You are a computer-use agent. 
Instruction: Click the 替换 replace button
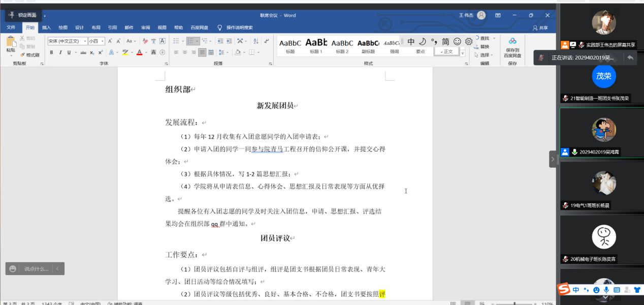(x=485, y=47)
